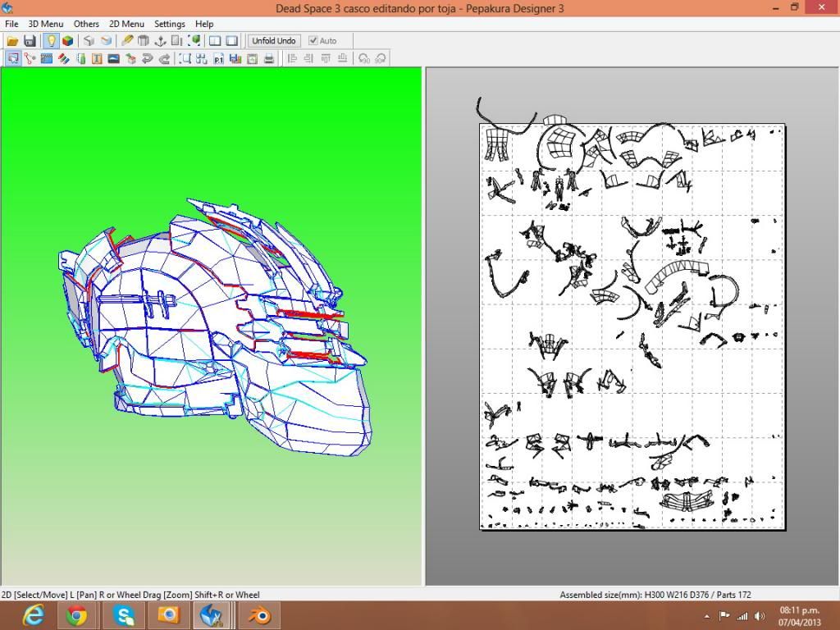Open the File menu
This screenshot has width=840, height=630.
(x=11, y=24)
